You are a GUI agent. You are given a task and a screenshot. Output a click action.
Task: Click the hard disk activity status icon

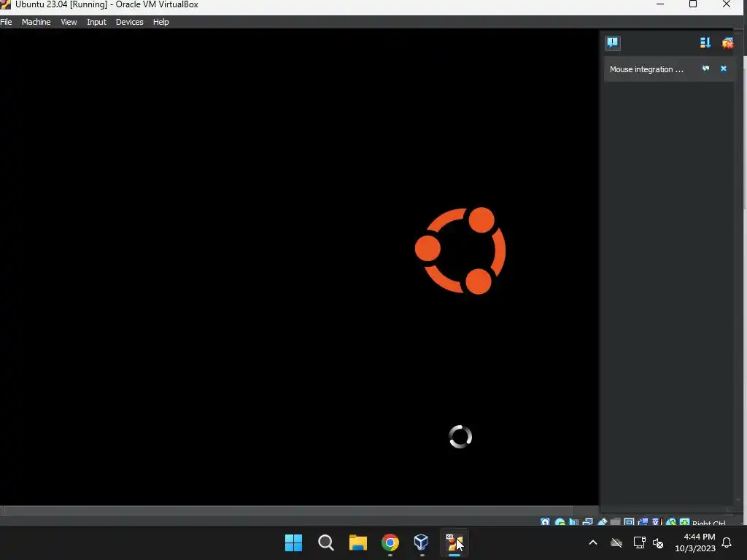[x=546, y=522]
